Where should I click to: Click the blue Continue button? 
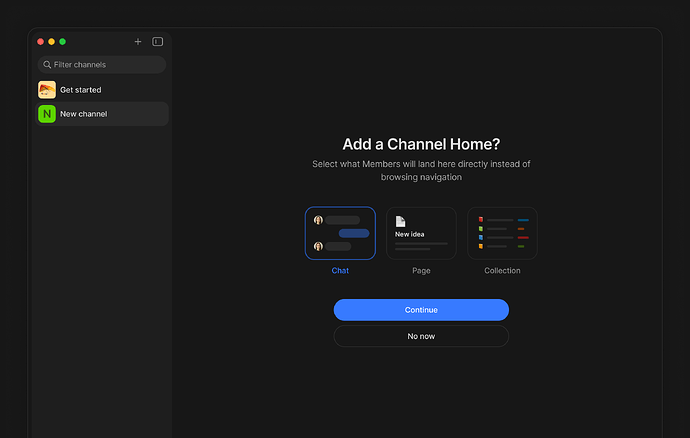(x=421, y=310)
